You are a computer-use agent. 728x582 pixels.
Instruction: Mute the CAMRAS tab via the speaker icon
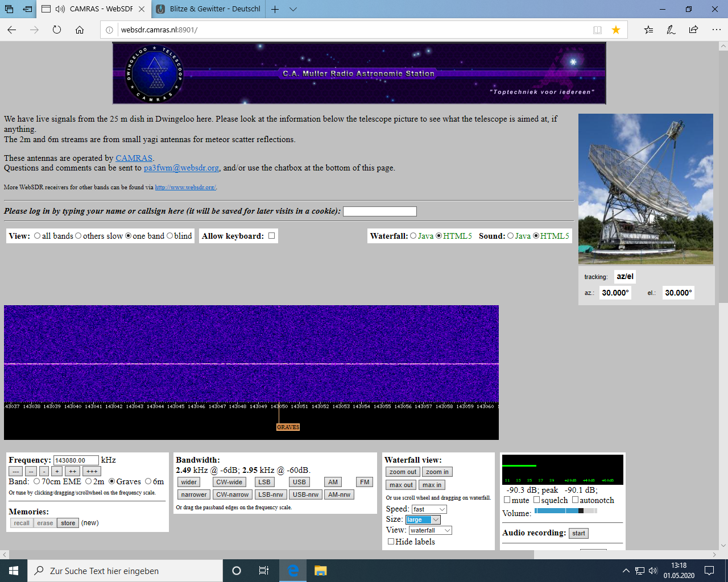pyautogui.click(x=60, y=9)
